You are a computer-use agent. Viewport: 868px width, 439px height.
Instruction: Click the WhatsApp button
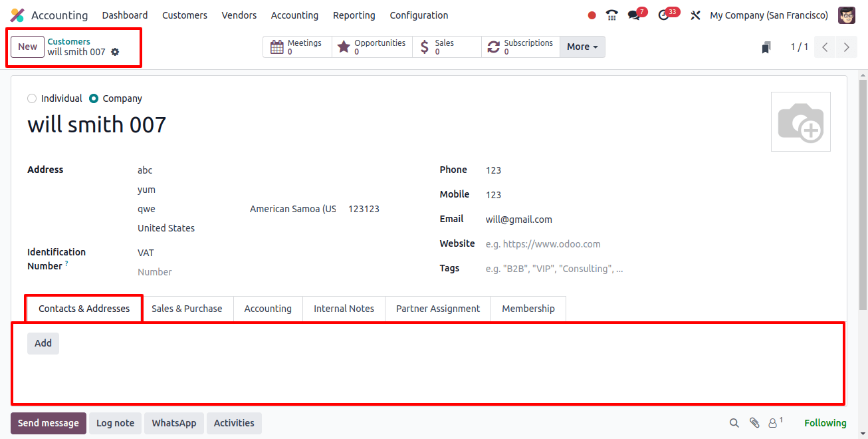tap(174, 423)
